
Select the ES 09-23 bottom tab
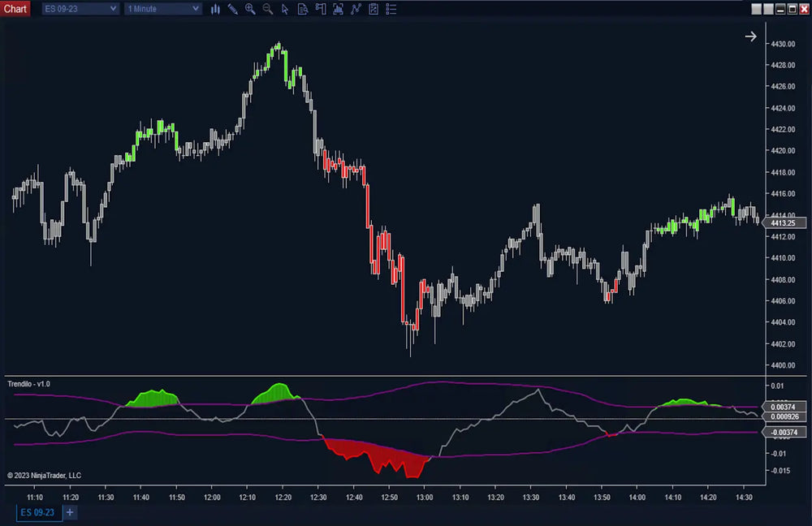[38, 512]
